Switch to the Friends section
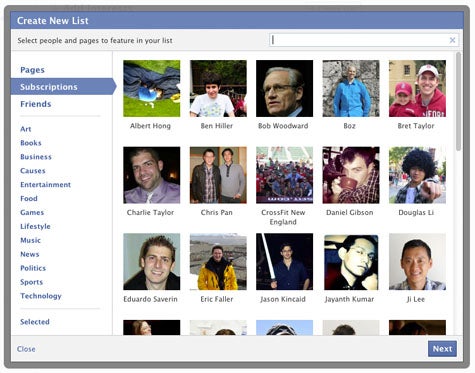Image resolution: width=475 pixels, height=373 pixels. click(x=36, y=104)
